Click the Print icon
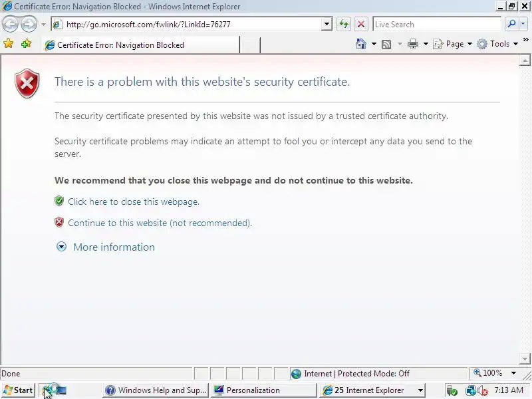Viewport: 532px width, 399px height. 413,44
